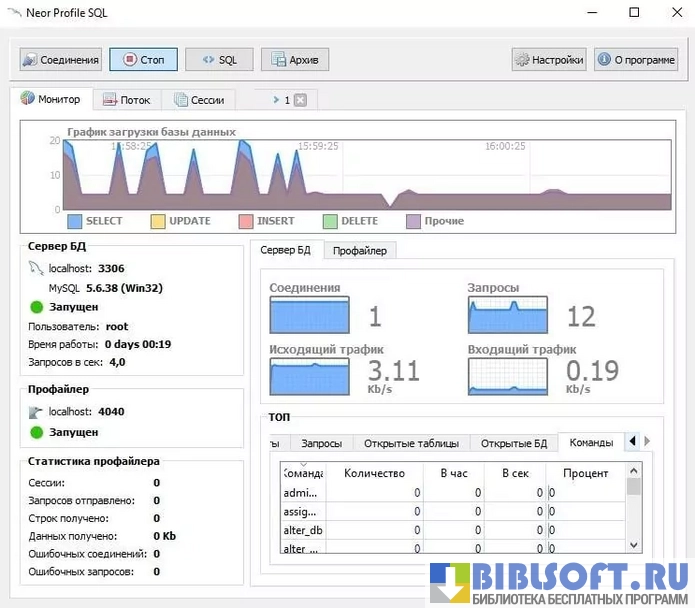Open the О программе about dialog
The height and width of the screenshot is (608, 695).
[x=636, y=60]
